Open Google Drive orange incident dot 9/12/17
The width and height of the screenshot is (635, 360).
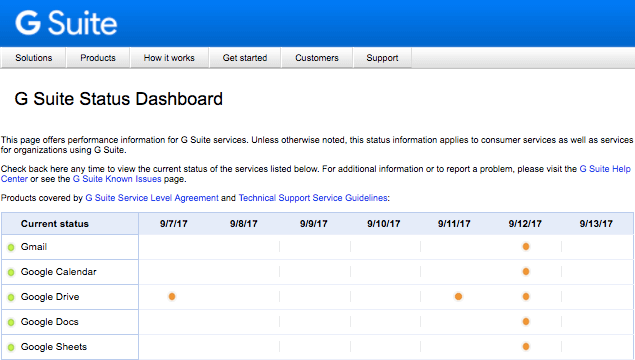click(x=526, y=296)
